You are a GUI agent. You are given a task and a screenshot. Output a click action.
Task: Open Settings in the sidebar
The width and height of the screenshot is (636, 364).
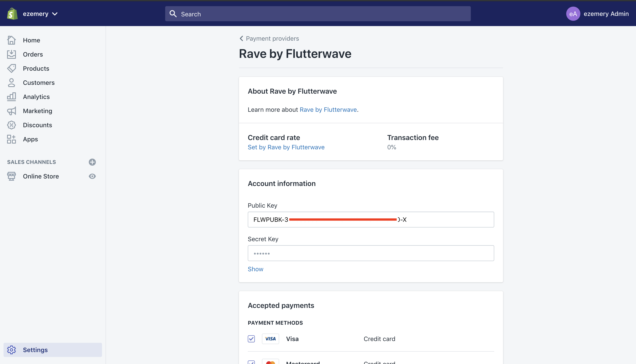pyautogui.click(x=53, y=350)
